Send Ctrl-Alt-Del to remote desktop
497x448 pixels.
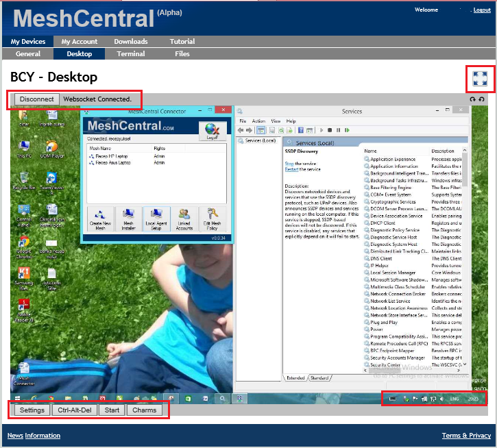tap(75, 410)
